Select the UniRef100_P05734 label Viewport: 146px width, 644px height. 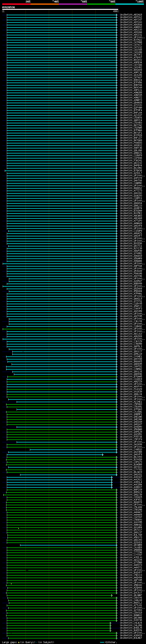(x=131, y=437)
